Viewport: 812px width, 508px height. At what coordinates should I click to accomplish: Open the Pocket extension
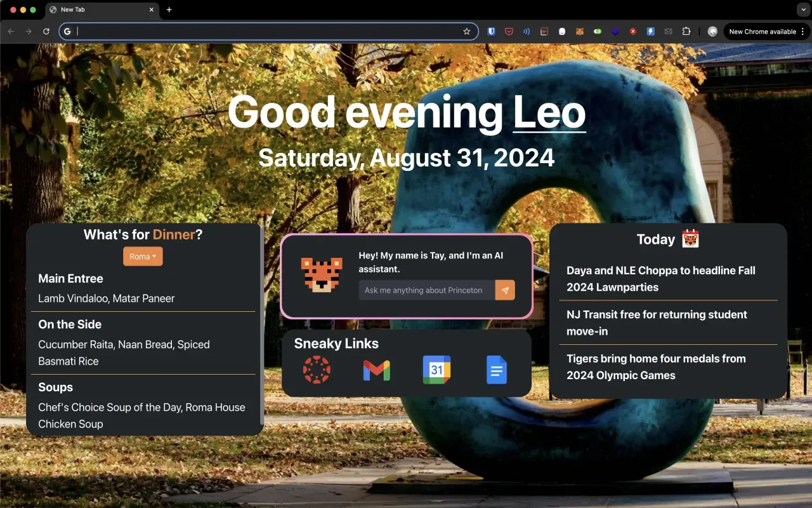(x=509, y=31)
